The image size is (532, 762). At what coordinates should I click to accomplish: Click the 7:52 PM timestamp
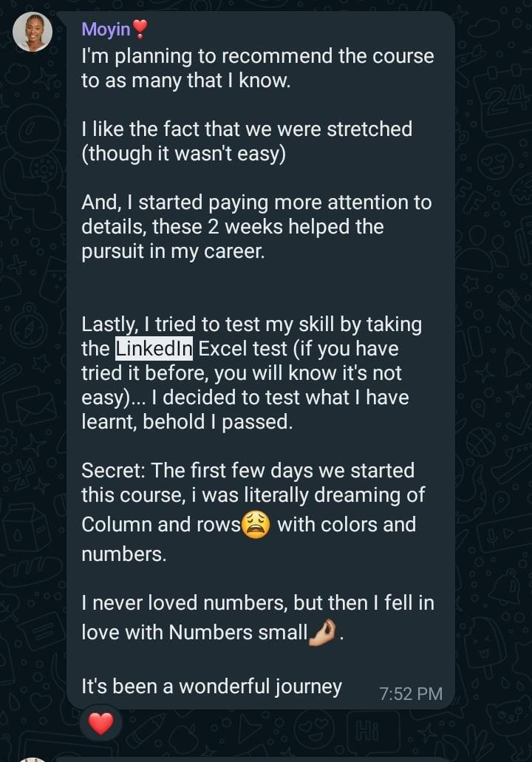(410, 693)
